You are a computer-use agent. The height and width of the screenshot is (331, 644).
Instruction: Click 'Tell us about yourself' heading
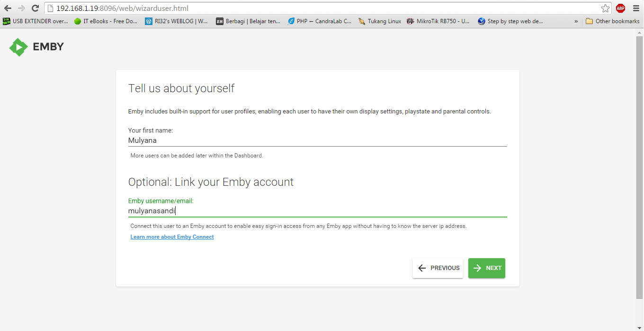tap(181, 88)
